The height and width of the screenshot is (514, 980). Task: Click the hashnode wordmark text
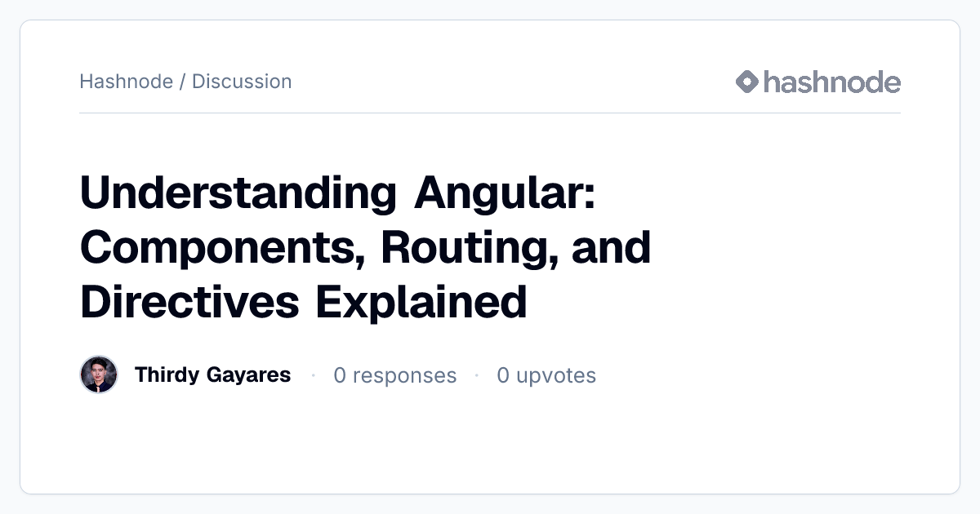(x=832, y=82)
